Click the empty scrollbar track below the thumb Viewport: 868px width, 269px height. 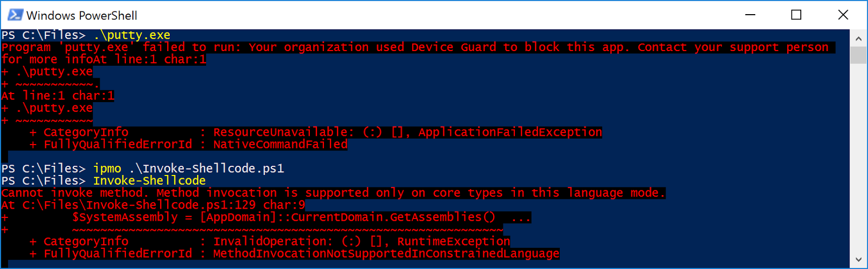(x=858, y=163)
